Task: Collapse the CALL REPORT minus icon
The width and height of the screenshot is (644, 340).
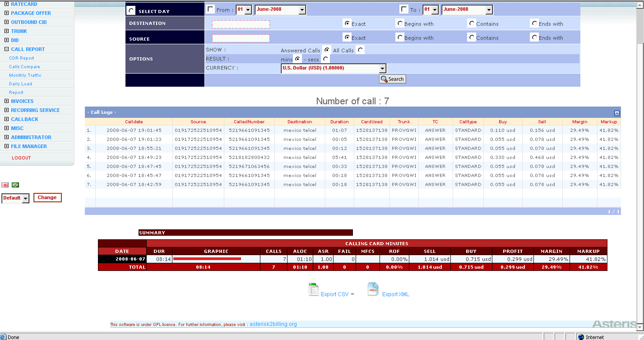Action: click(6, 49)
